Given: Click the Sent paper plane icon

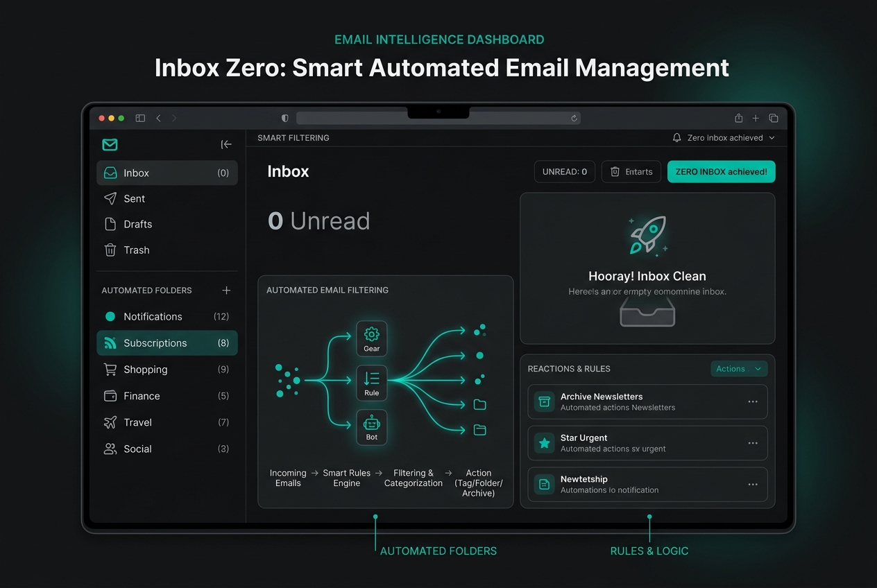Looking at the screenshot, I should click(110, 199).
